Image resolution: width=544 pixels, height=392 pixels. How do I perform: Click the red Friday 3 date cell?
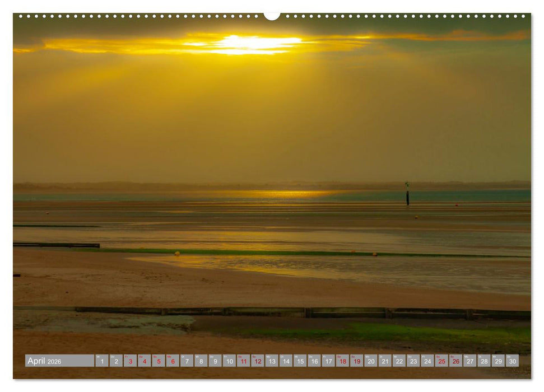[131, 361]
